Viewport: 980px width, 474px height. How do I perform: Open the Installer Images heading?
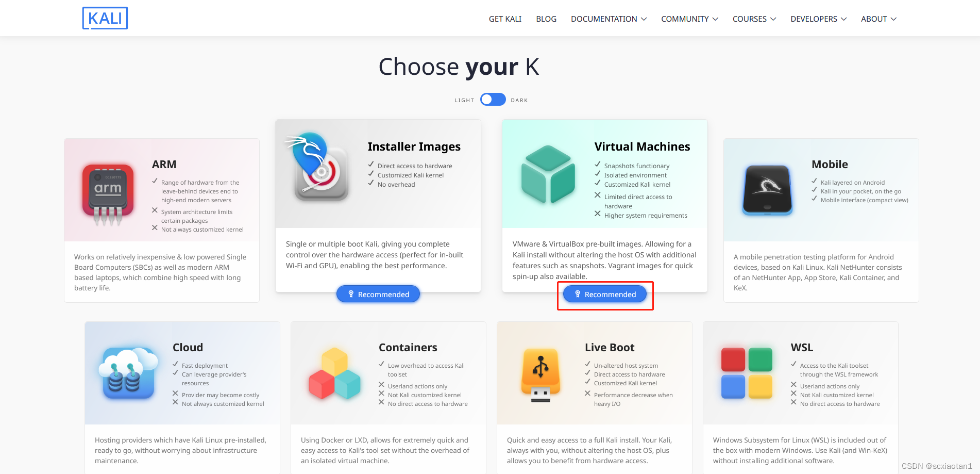(x=414, y=146)
